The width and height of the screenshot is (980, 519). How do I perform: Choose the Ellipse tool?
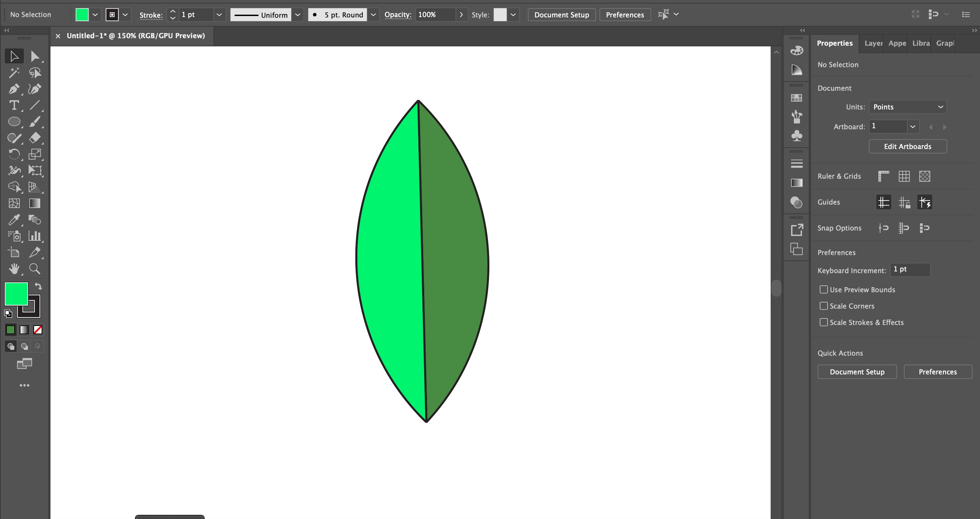[x=14, y=122]
